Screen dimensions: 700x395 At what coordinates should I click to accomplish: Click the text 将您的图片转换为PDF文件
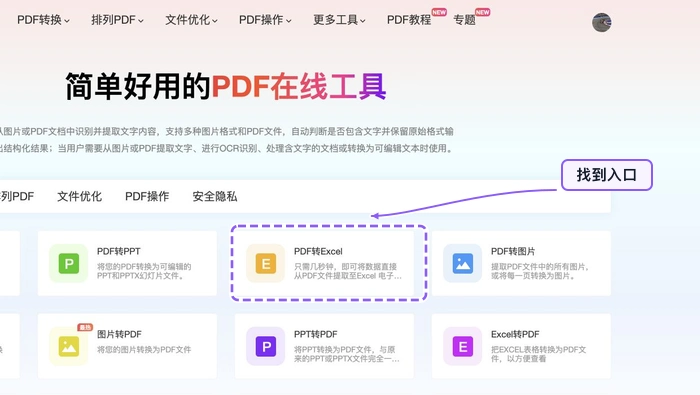point(144,349)
